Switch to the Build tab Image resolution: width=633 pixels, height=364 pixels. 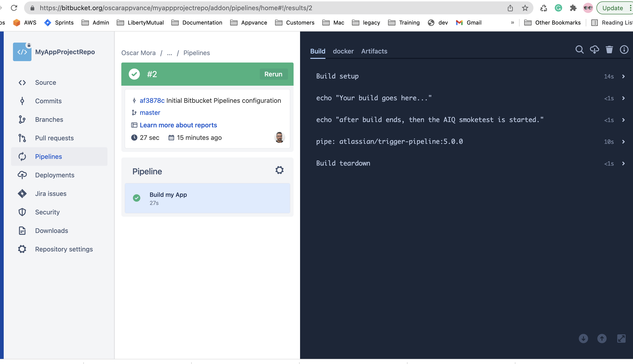coord(318,51)
